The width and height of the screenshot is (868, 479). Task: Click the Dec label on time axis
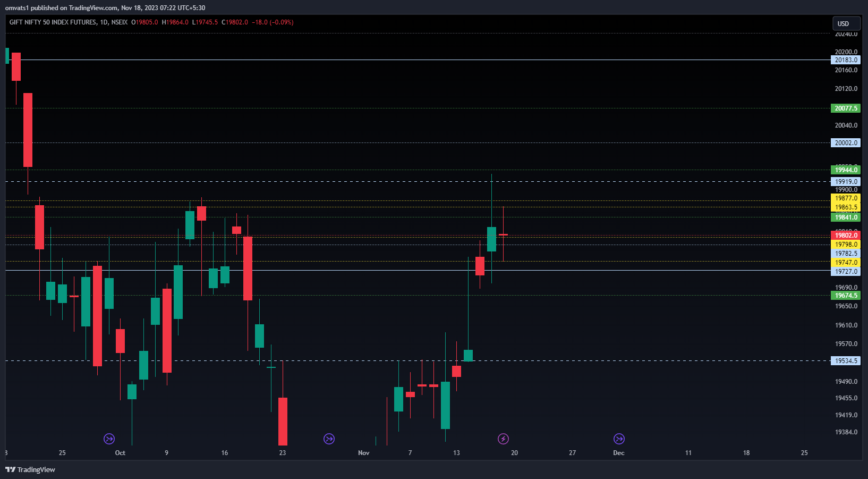tap(619, 453)
